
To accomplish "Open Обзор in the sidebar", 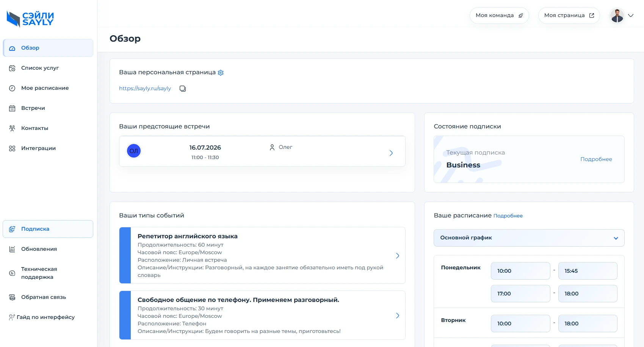I will [48, 48].
